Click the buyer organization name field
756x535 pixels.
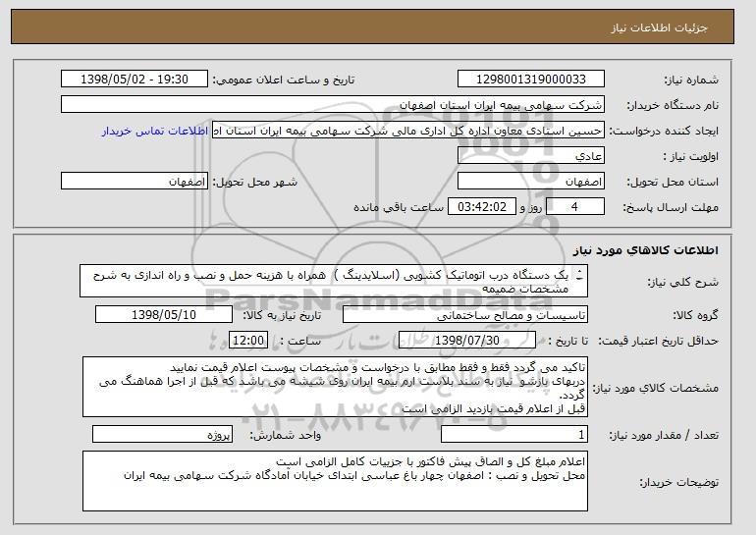tap(333, 105)
